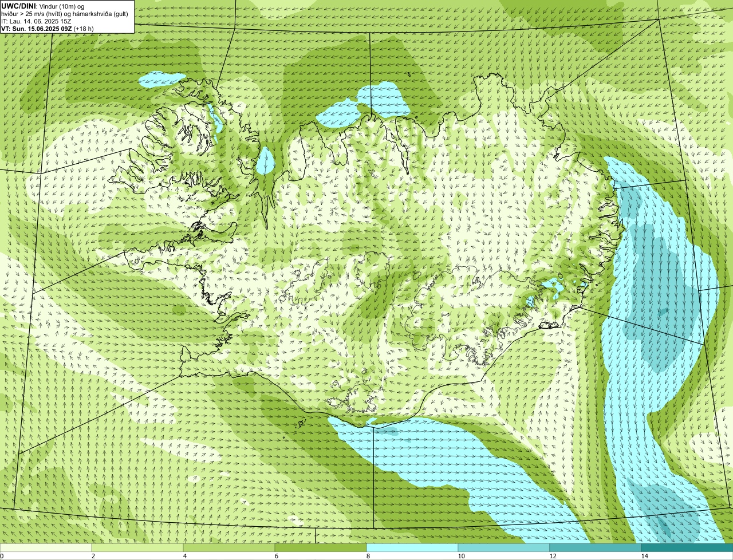
Task: Click the '14' tick label on the scale
Action: coord(644,556)
